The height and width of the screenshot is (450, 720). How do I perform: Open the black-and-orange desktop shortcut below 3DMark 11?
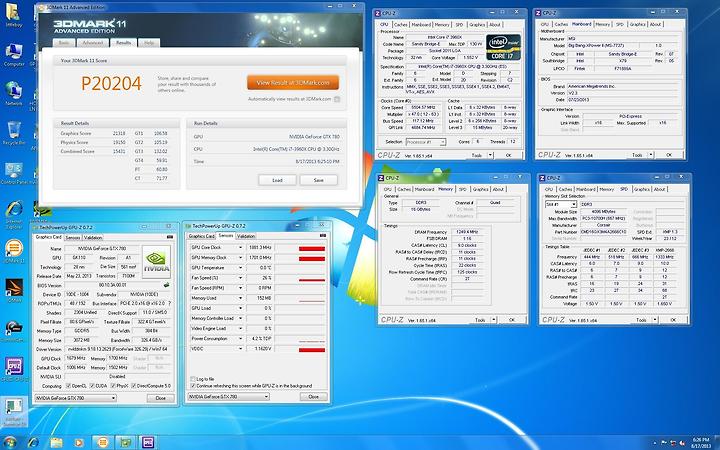point(14,290)
